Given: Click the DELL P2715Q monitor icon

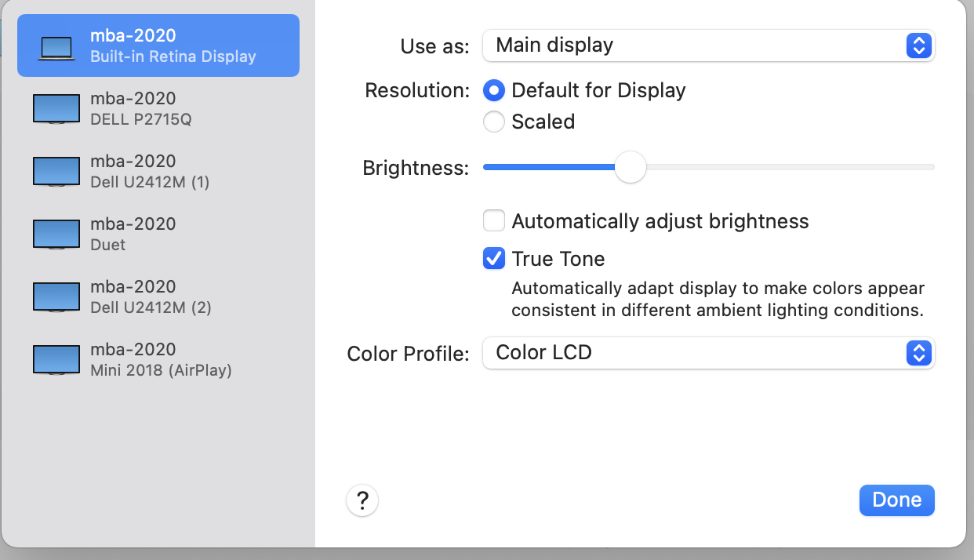Looking at the screenshot, I should tap(56, 109).
